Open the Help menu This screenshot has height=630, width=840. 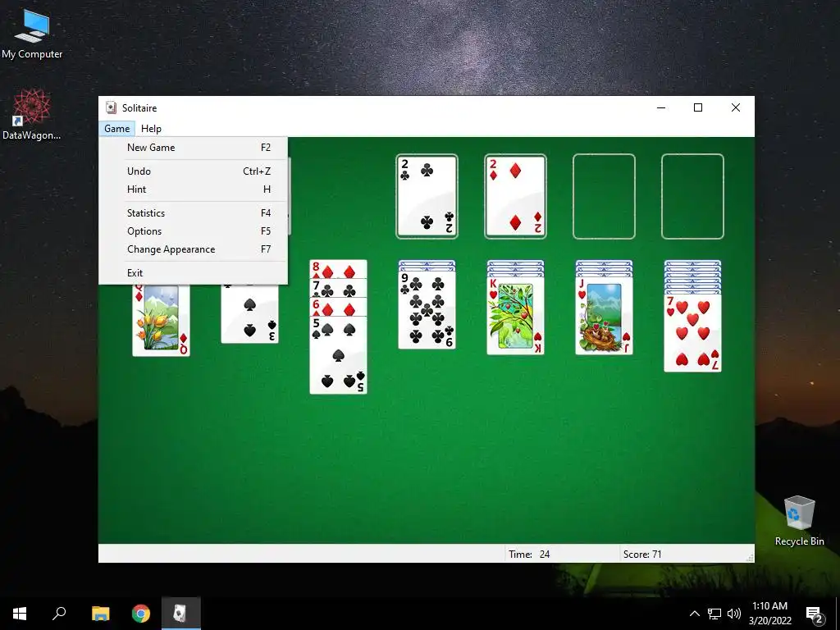click(x=151, y=129)
